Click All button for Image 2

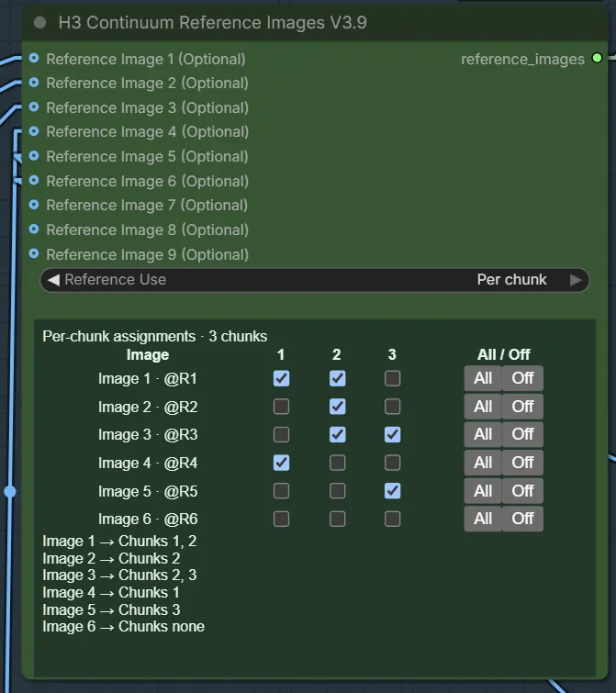483,407
